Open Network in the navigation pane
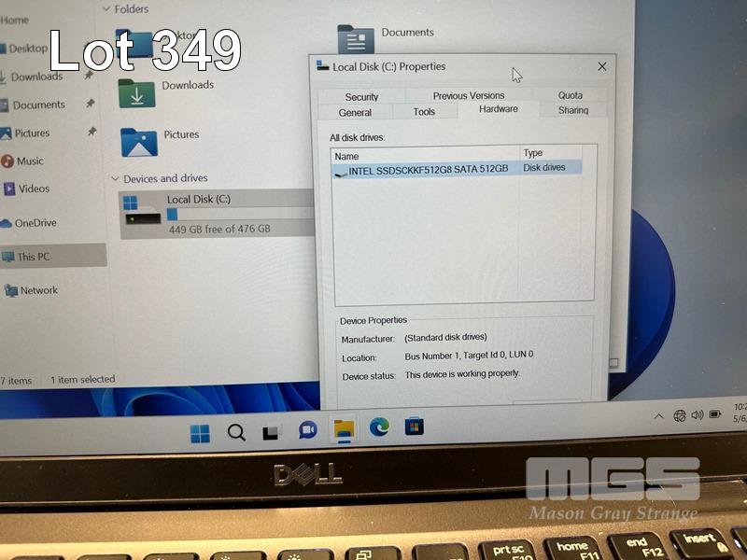Image resolution: width=747 pixels, height=560 pixels. coord(38,290)
